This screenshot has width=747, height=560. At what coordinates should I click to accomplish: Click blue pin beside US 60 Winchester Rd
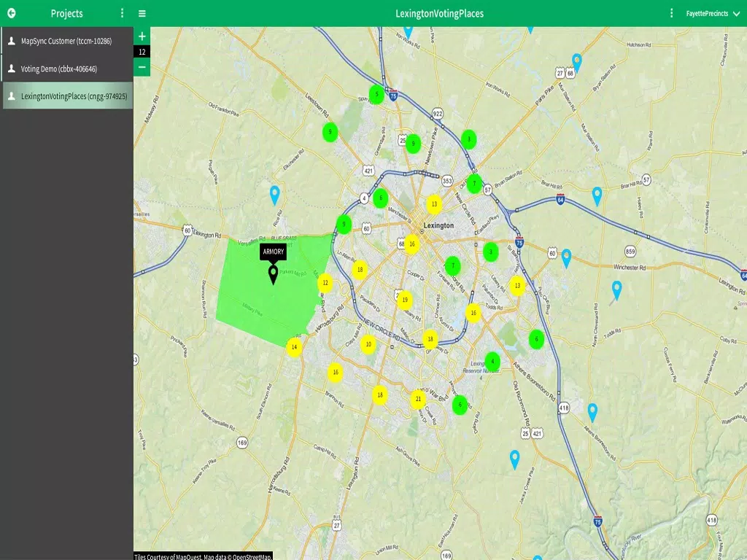[x=566, y=259]
